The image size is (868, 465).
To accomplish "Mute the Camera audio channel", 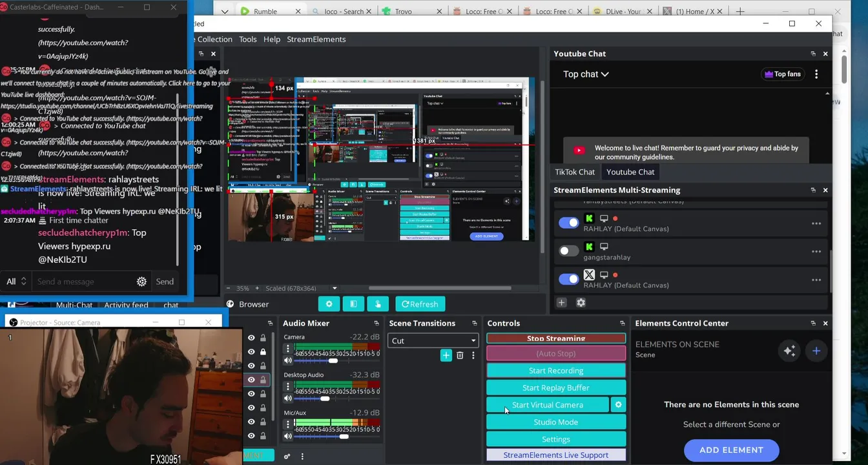I will coord(288,360).
